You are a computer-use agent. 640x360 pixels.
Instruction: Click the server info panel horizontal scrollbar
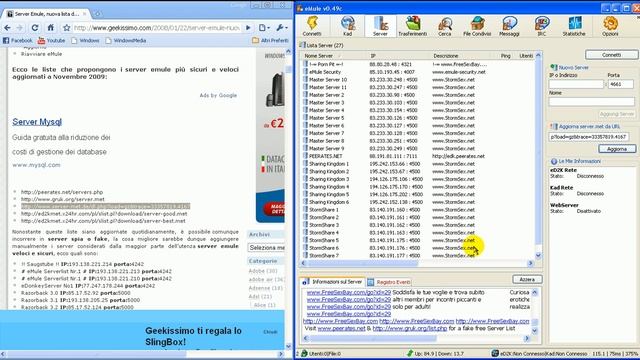click(x=416, y=338)
